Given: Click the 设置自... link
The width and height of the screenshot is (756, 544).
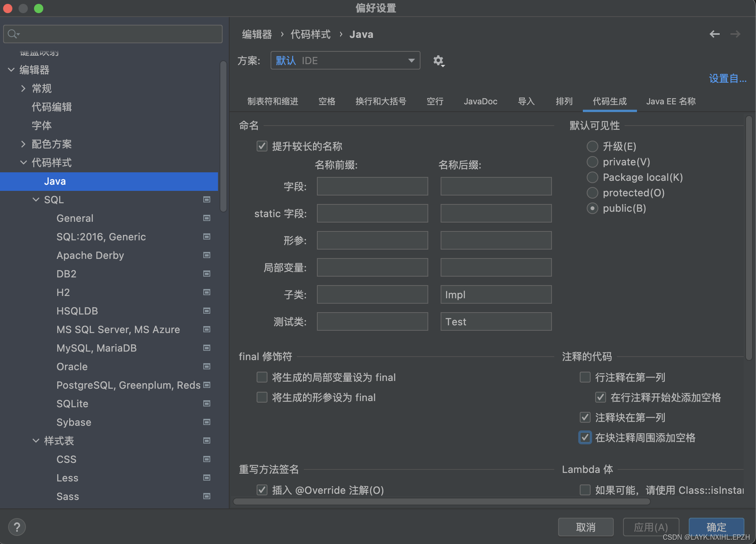Looking at the screenshot, I should pyautogui.click(x=727, y=78).
